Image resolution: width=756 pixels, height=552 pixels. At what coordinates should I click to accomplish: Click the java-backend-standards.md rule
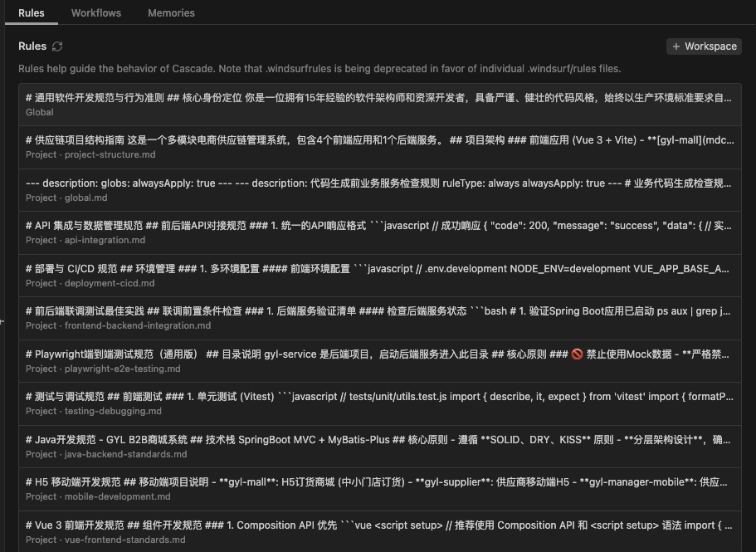coord(379,447)
